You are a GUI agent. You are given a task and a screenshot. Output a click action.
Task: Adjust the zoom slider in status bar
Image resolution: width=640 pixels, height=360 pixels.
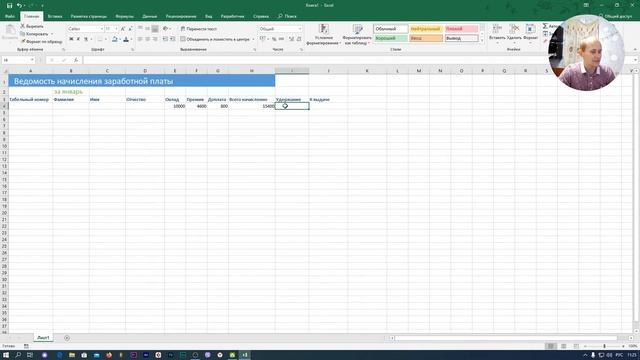pos(604,346)
